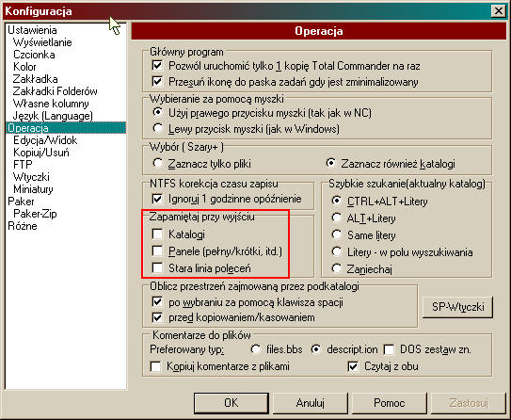This screenshot has height=420, width=511.
Task: Select Paker-Zip in the tree
Action: (x=35, y=214)
